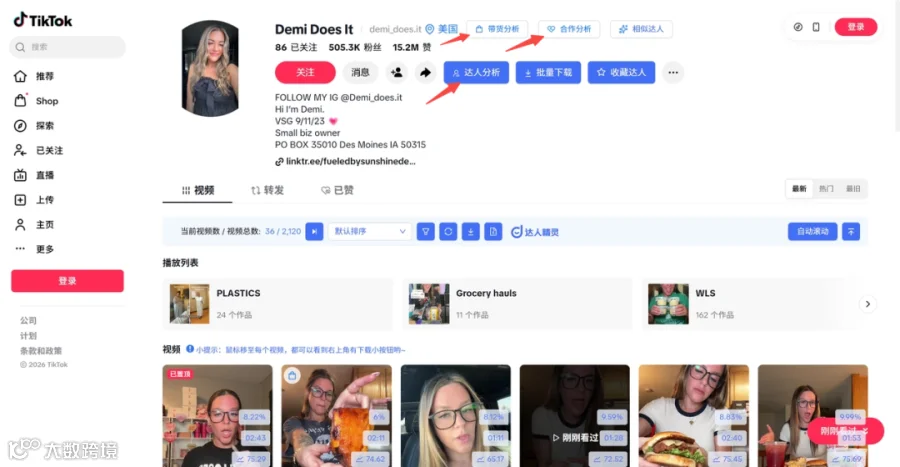
Task: Open 达人分析 creator analysis
Action: click(476, 72)
